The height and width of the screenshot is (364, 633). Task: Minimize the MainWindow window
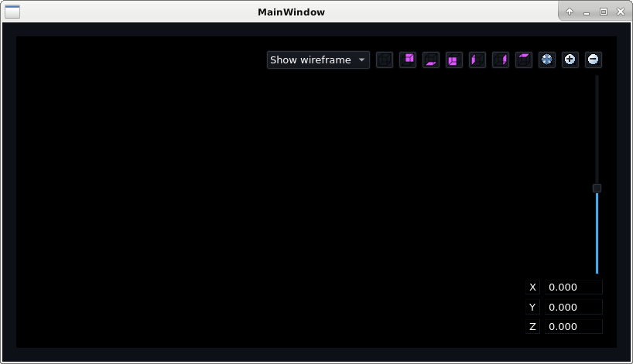587,12
